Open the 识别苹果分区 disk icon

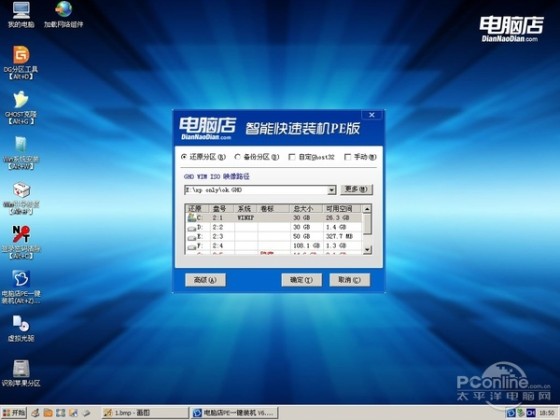[21, 373]
